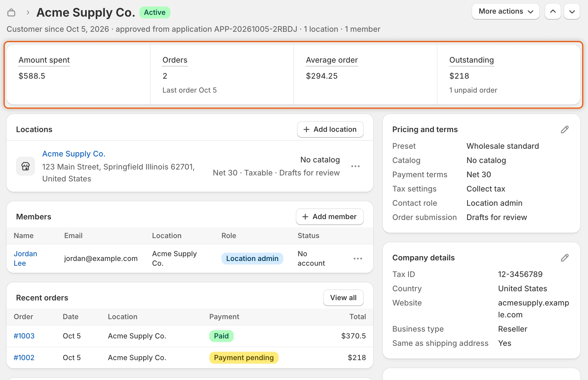Edit Company details with pencil icon
Viewport: 588px width, 380px height.
[565, 258]
